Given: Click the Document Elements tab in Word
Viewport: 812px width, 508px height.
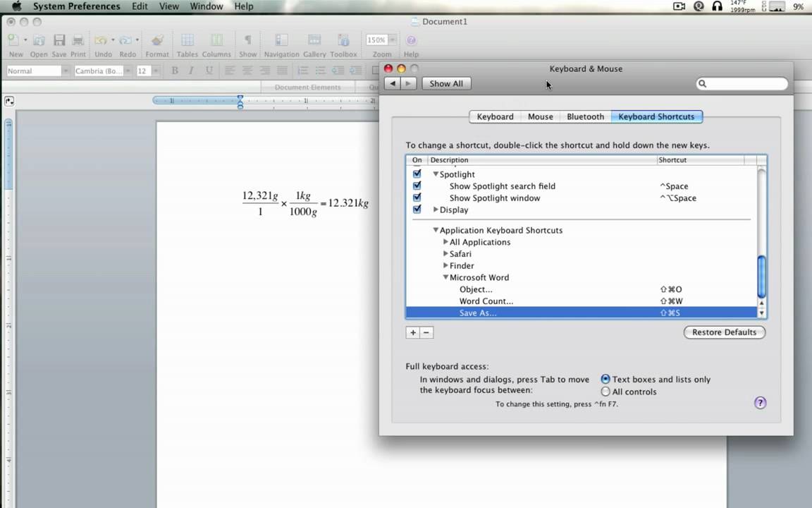Looking at the screenshot, I should click(x=307, y=87).
